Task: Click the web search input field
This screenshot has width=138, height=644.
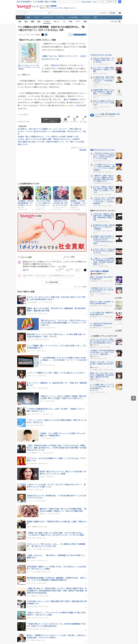Action: click(x=108, y=2)
